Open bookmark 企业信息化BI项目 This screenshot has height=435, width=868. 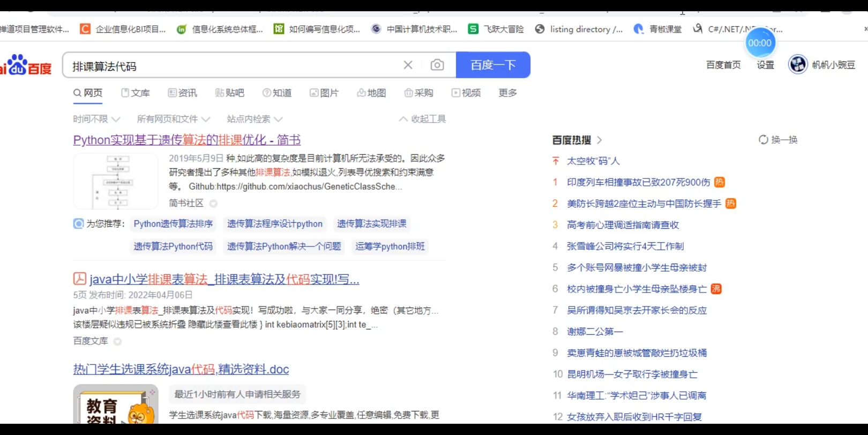click(x=123, y=29)
